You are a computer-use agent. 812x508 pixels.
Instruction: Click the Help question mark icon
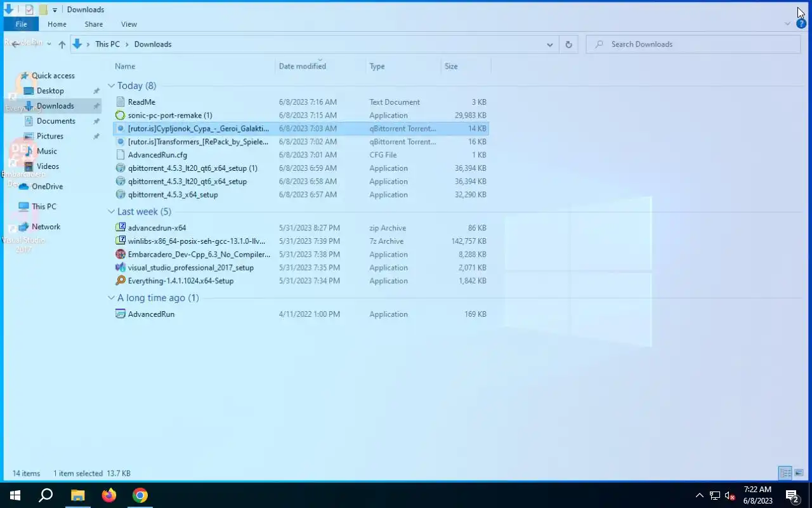pos(801,23)
